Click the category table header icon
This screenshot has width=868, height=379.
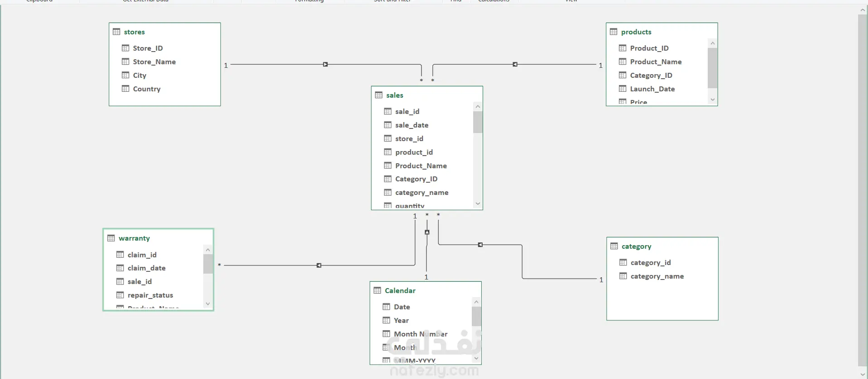(x=614, y=246)
